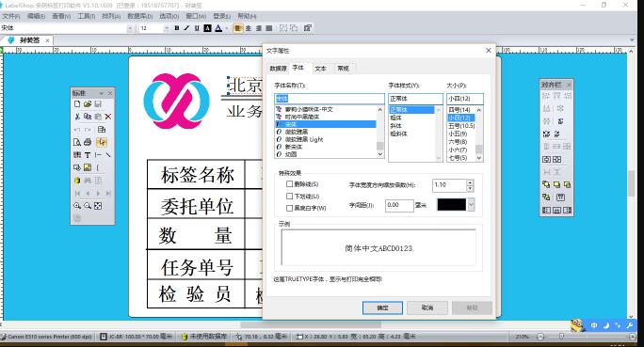Open the 数据库(D) menu

tap(139, 16)
